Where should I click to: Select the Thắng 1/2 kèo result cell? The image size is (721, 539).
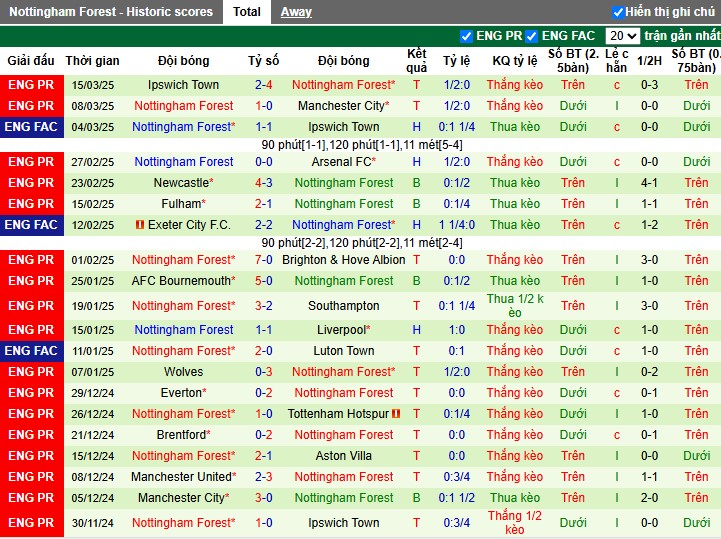pos(515,523)
